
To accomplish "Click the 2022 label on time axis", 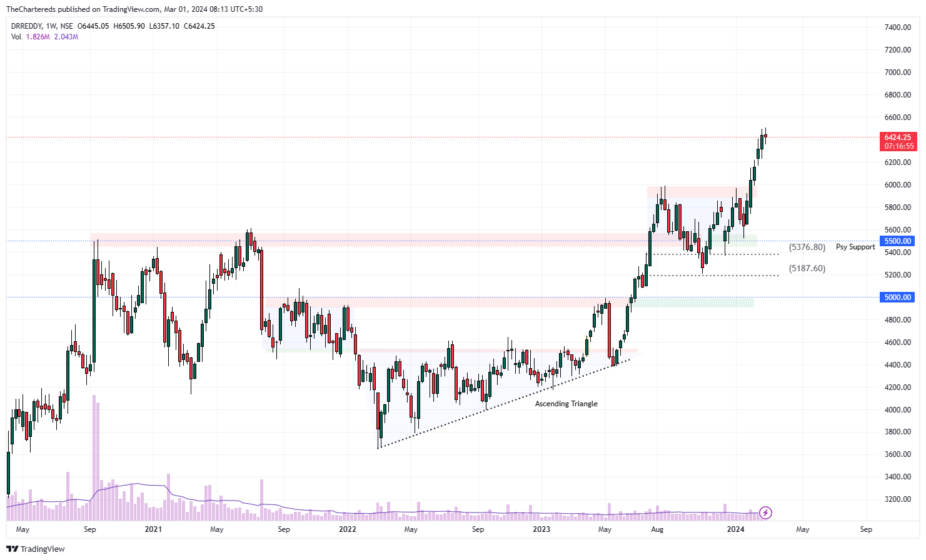I will (348, 529).
